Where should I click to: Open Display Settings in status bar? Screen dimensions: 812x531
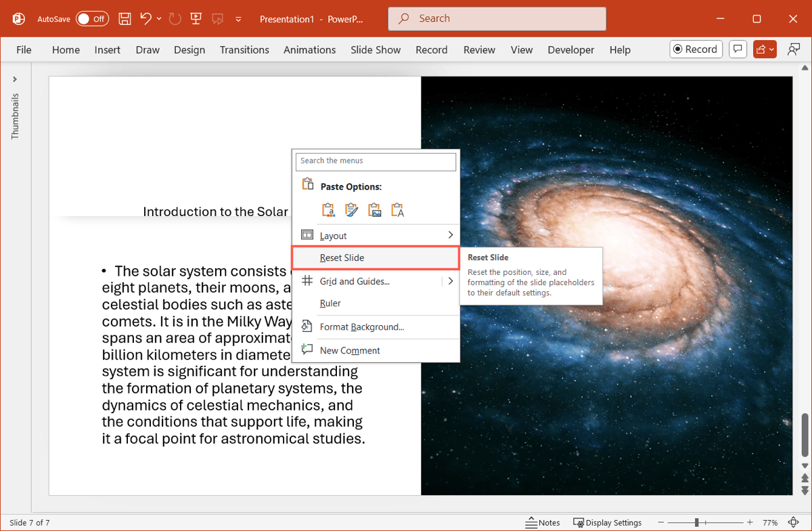607,523
